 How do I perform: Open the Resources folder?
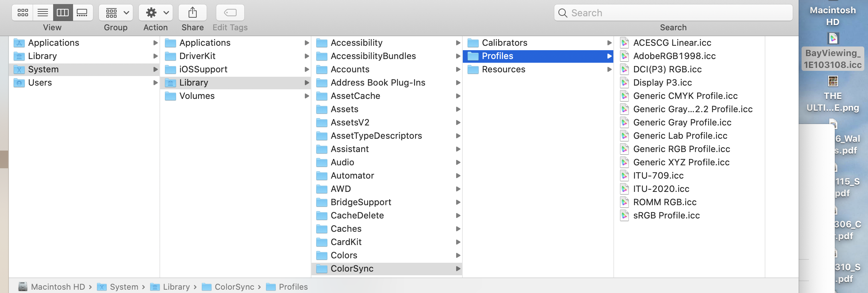click(x=503, y=69)
